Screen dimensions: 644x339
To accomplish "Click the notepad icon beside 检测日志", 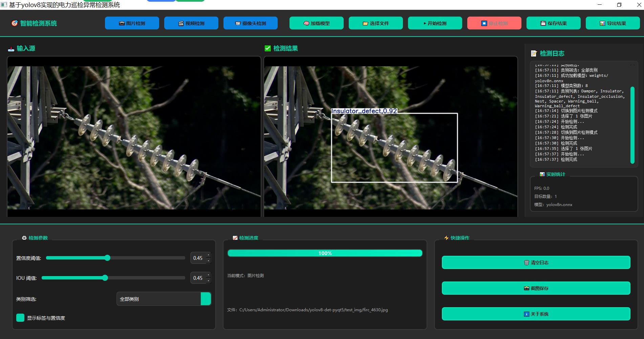I will (534, 53).
